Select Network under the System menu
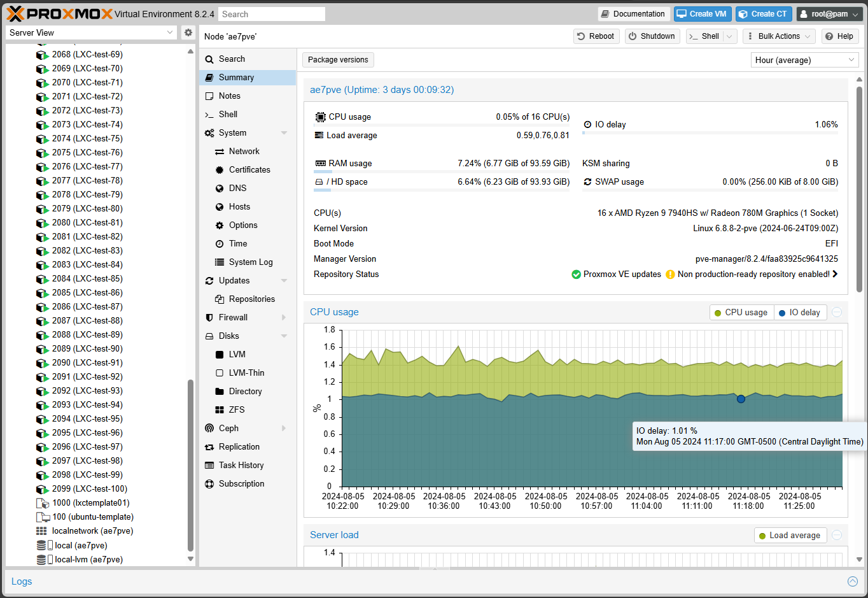The width and height of the screenshot is (868, 598). [x=244, y=152]
